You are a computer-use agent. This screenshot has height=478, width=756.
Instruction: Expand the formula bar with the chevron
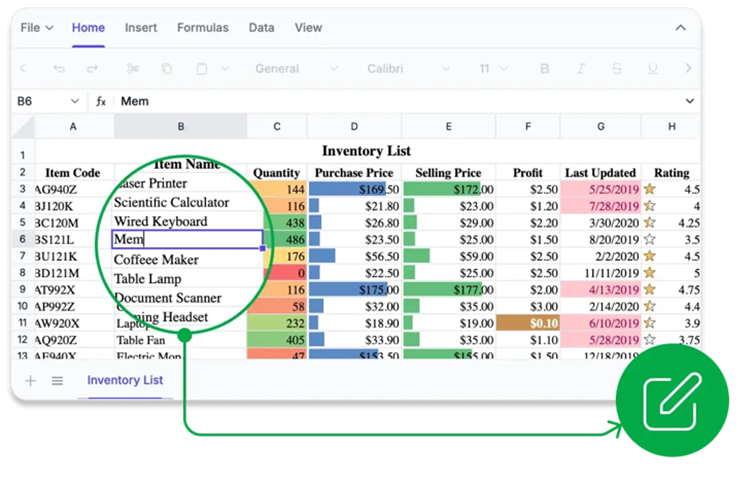[689, 101]
